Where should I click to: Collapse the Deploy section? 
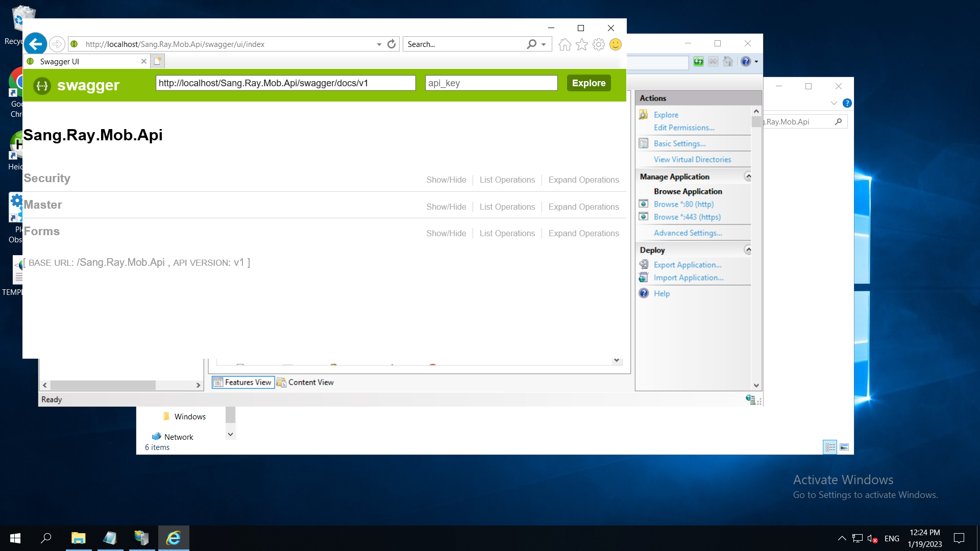748,250
